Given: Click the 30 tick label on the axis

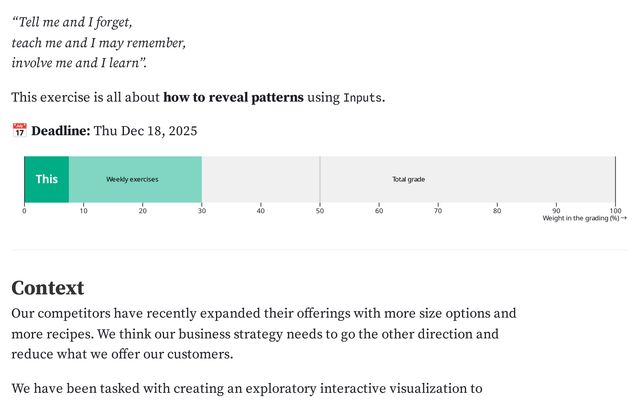Looking at the screenshot, I should tap(202, 210).
